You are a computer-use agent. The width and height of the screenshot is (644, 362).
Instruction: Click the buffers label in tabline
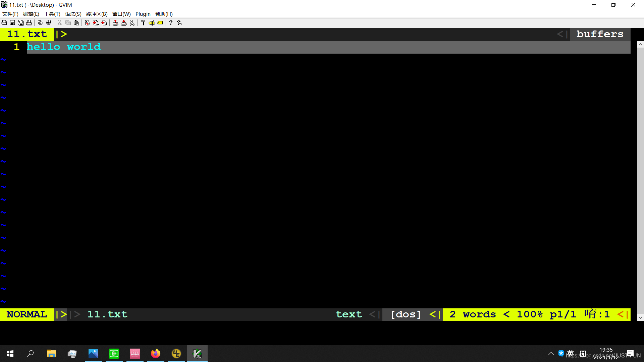click(600, 34)
